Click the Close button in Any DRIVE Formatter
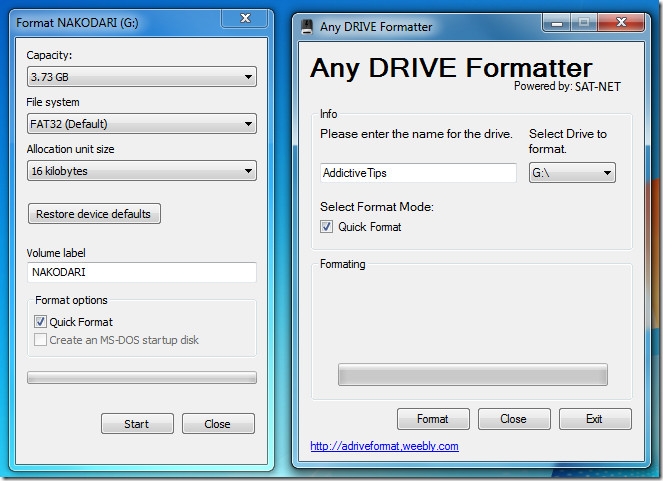 point(514,419)
